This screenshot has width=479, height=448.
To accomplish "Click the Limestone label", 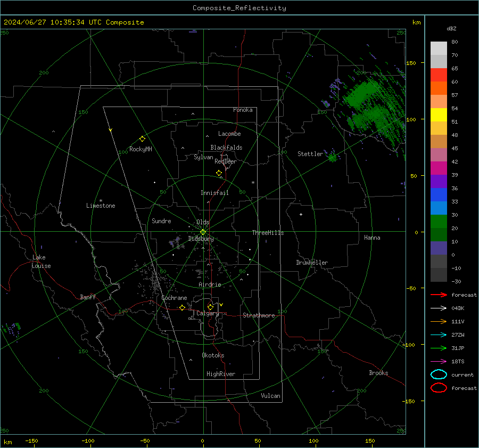I will pyautogui.click(x=101, y=206).
